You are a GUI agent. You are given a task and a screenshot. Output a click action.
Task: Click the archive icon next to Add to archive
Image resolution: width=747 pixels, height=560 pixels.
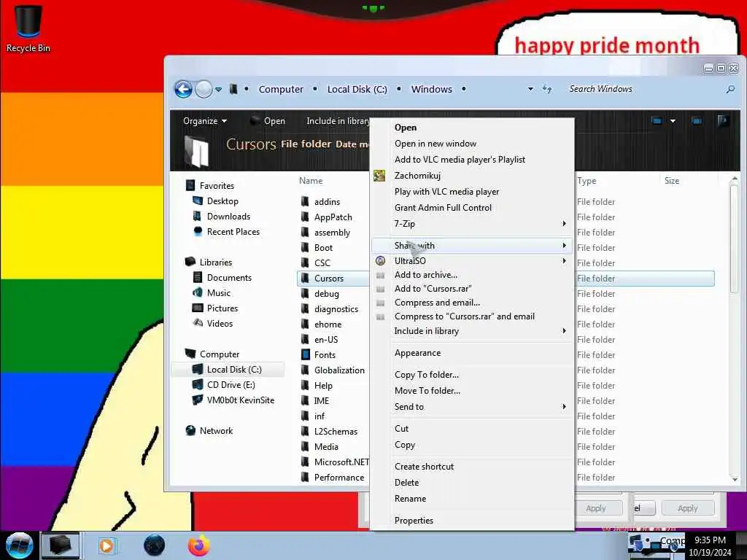(x=380, y=275)
